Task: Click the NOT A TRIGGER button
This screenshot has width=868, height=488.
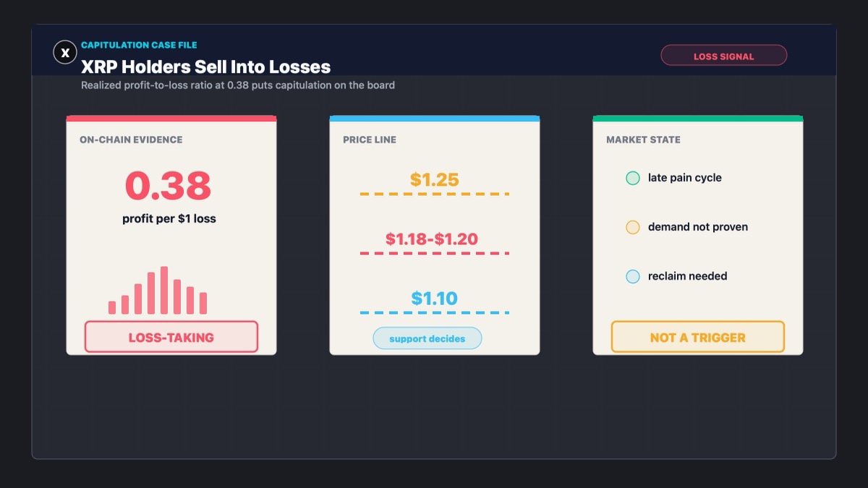Action: 697,337
